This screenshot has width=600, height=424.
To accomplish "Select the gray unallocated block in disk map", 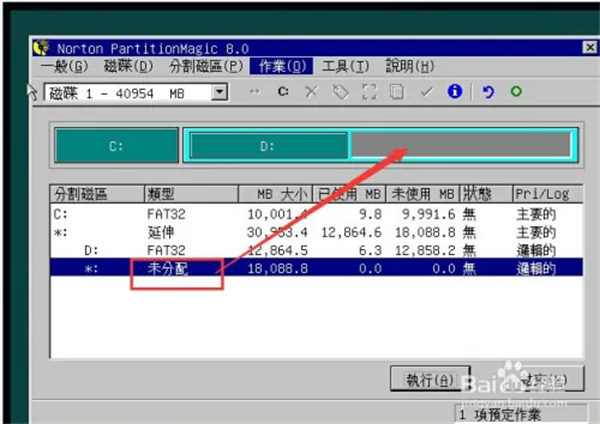I will (x=461, y=145).
